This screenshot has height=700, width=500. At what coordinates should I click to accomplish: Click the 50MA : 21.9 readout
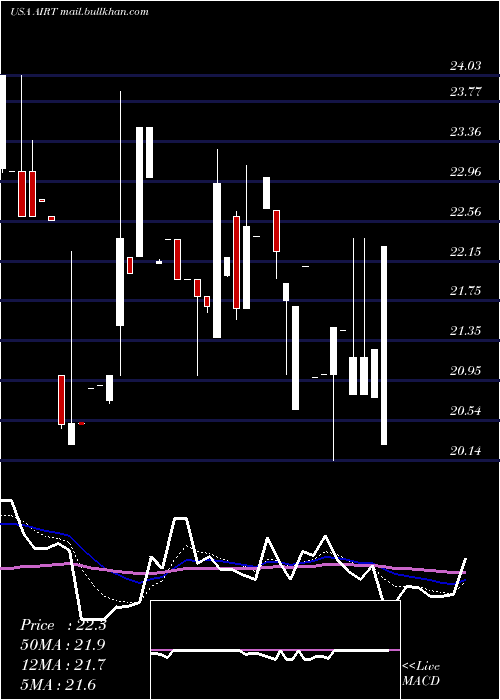63,645
